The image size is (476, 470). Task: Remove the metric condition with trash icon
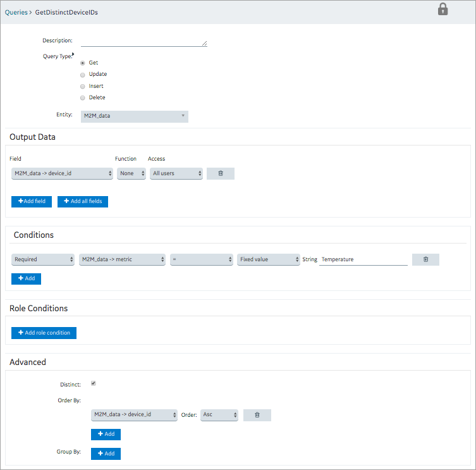click(425, 259)
